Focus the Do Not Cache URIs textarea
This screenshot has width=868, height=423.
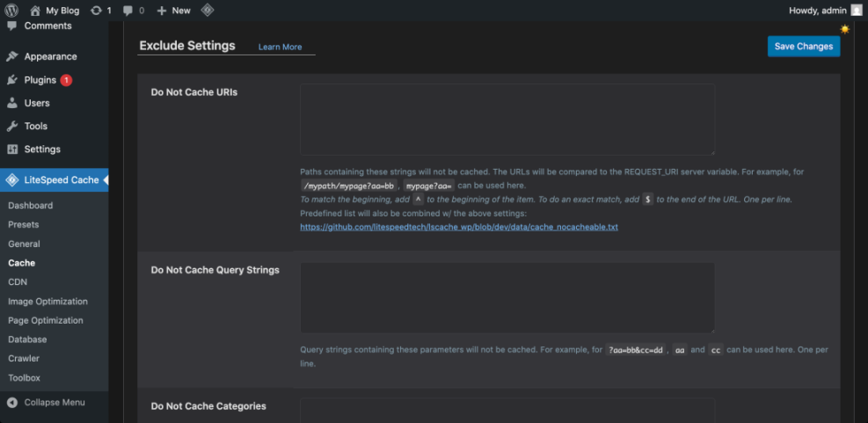pyautogui.click(x=507, y=120)
